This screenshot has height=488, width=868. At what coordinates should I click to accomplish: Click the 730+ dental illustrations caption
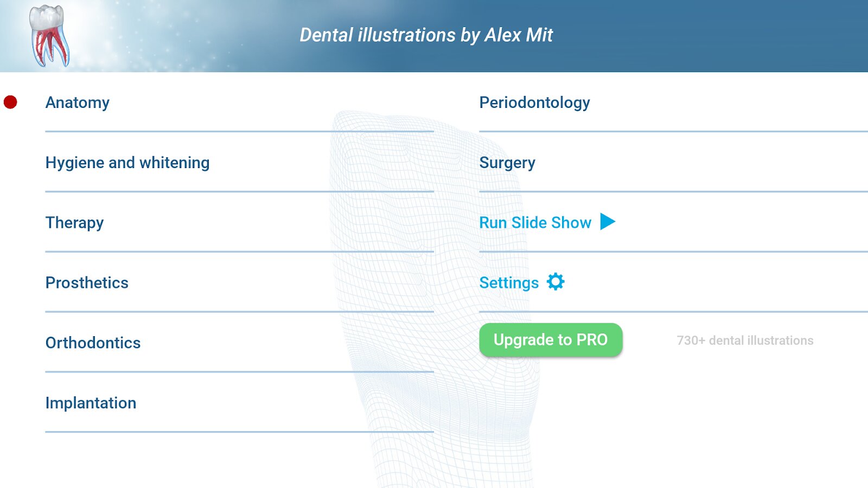click(745, 341)
